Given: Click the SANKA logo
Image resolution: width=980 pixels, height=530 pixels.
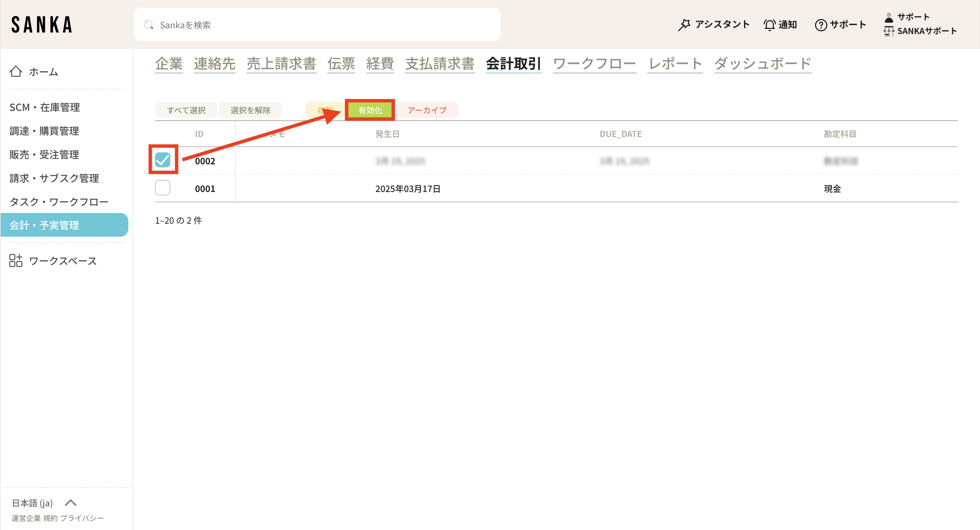Looking at the screenshot, I should click(x=42, y=25).
